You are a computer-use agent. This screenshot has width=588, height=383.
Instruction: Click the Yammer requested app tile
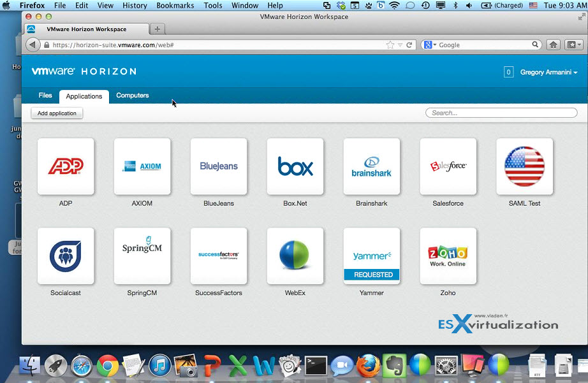click(372, 256)
